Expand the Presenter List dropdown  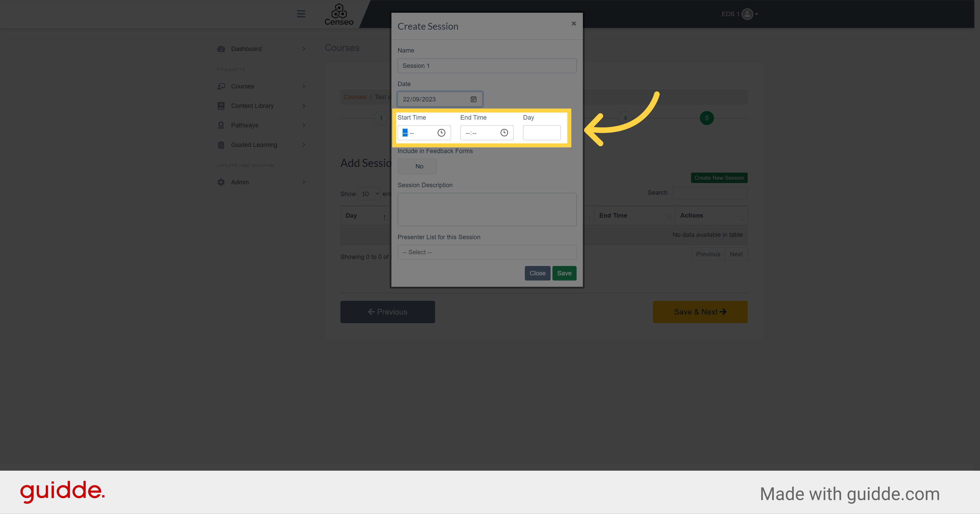click(x=486, y=252)
